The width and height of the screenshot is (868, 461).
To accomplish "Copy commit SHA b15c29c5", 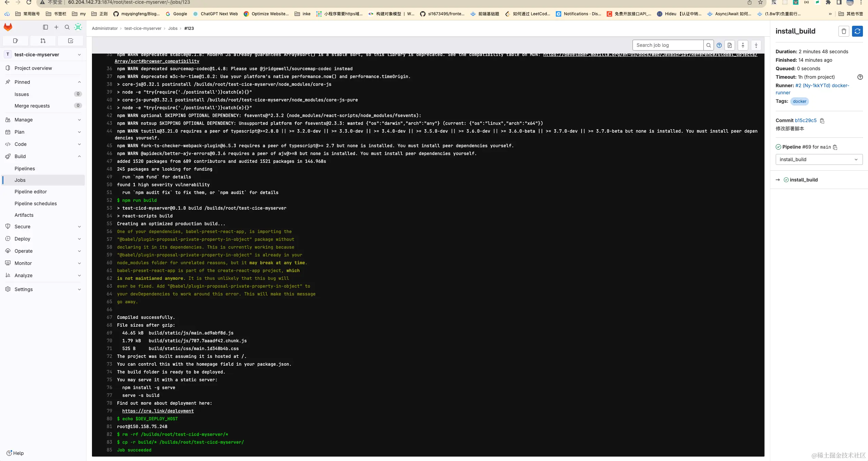I will pos(822,121).
